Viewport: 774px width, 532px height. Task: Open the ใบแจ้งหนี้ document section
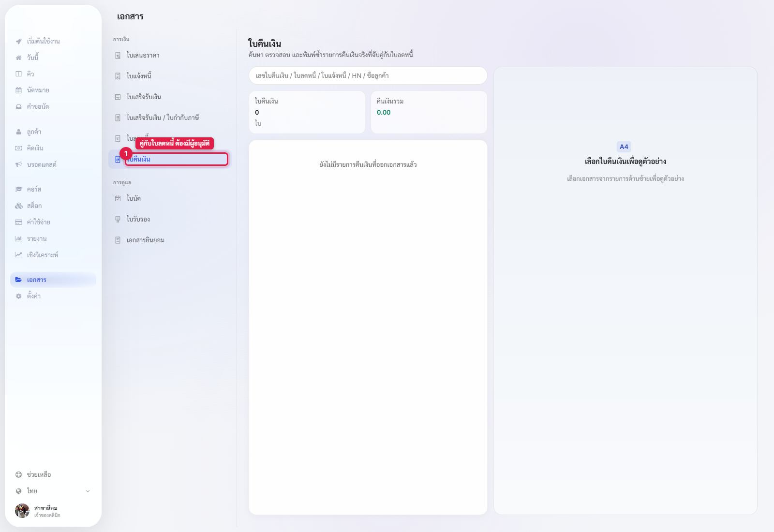click(x=170, y=76)
